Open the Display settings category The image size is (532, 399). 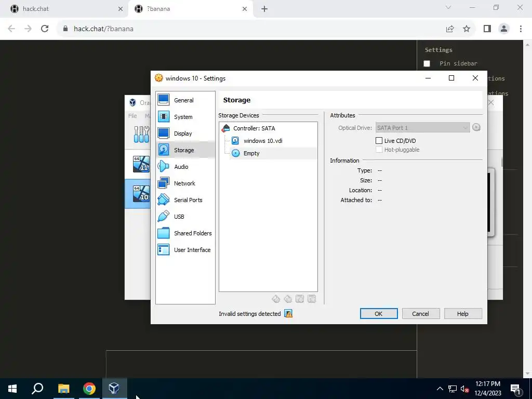click(185, 134)
